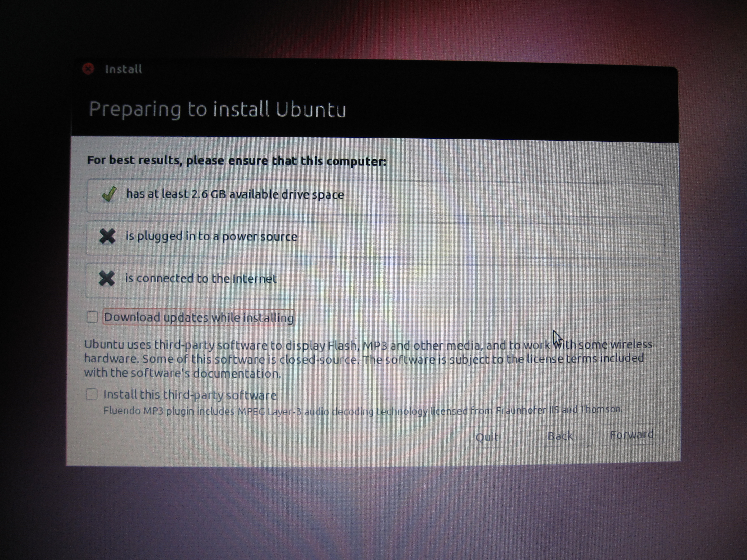Image resolution: width=747 pixels, height=560 pixels.
Task: Click Quit to exit the installer
Action: 487,437
